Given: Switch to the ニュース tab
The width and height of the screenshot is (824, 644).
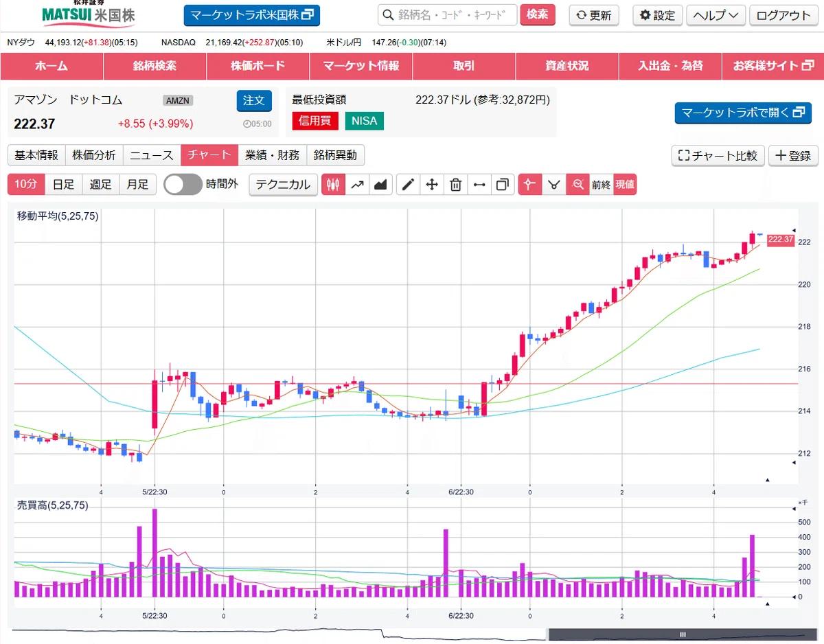Looking at the screenshot, I should (152, 155).
